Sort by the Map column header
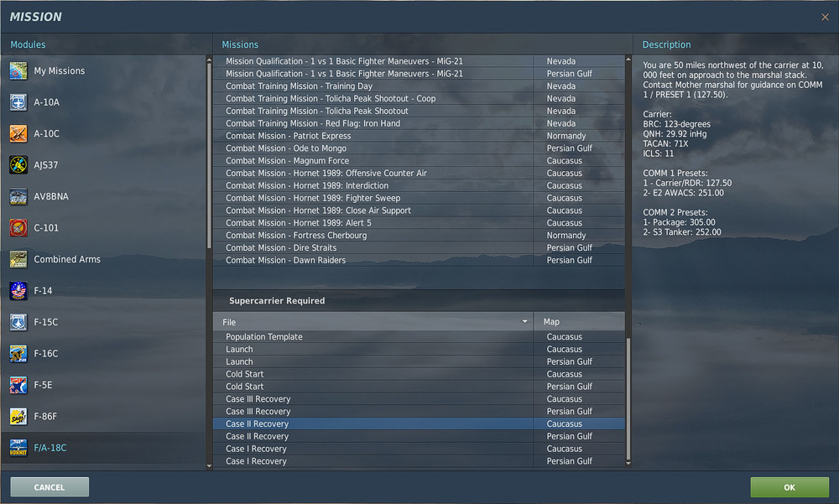Screen dimensions: 839x504 tap(579, 322)
